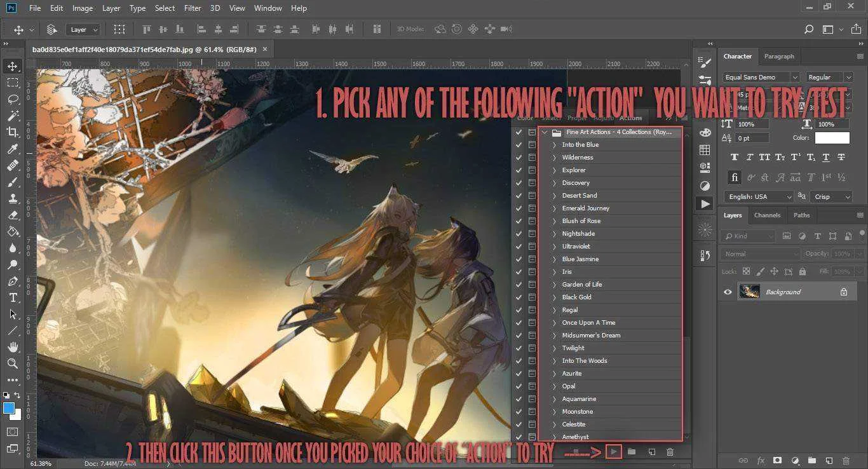Open the Photoshop search icon
The height and width of the screenshot is (469, 868).
[x=809, y=29]
